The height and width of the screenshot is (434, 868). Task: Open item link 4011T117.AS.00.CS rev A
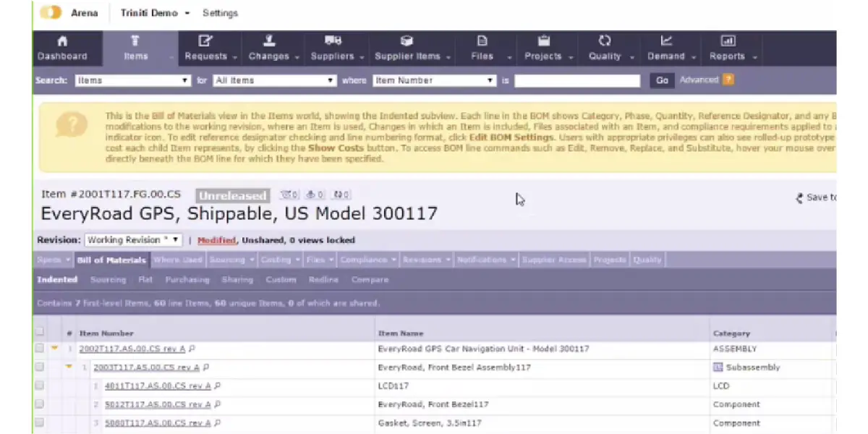(x=158, y=386)
